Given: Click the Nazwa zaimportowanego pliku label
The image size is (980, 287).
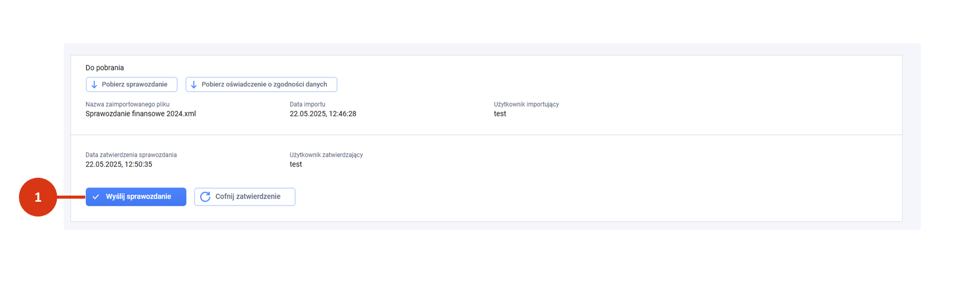Looking at the screenshot, I should [127, 104].
